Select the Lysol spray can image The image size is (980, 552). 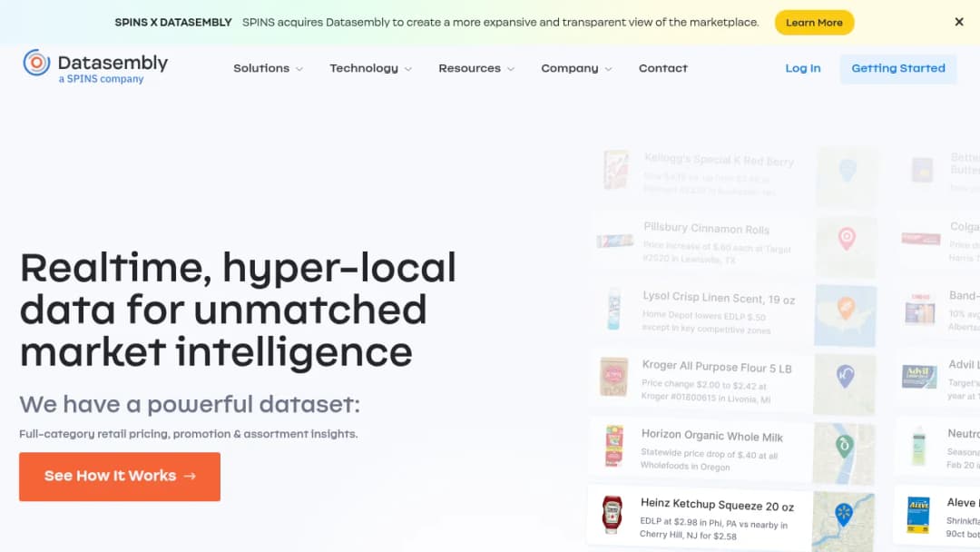click(613, 308)
